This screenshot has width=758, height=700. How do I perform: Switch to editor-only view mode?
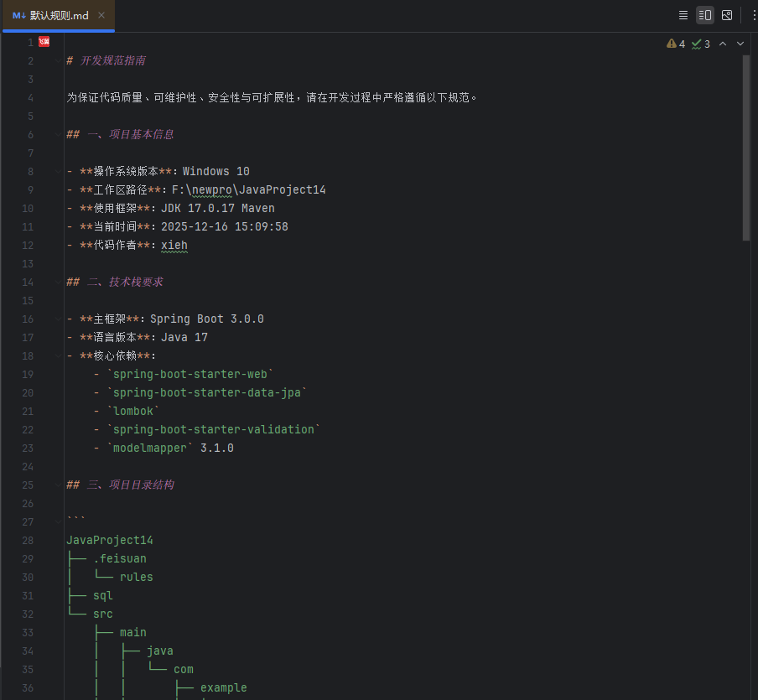click(x=683, y=15)
